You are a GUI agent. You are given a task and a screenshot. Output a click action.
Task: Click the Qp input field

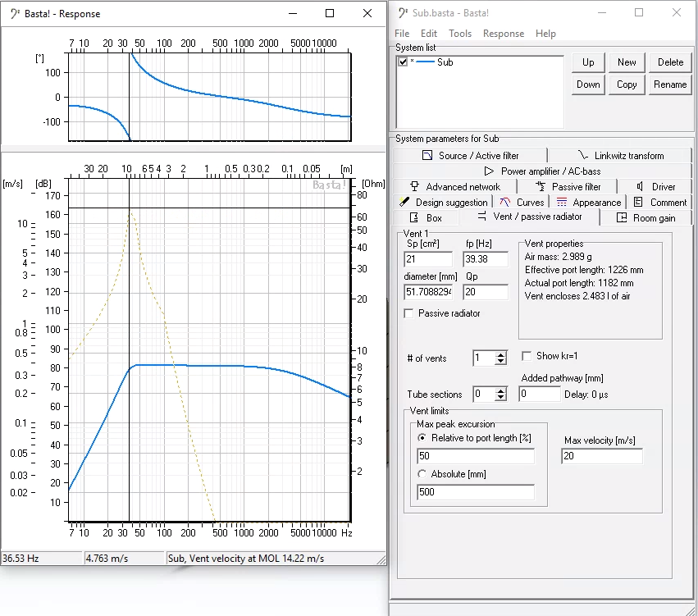[486, 292]
